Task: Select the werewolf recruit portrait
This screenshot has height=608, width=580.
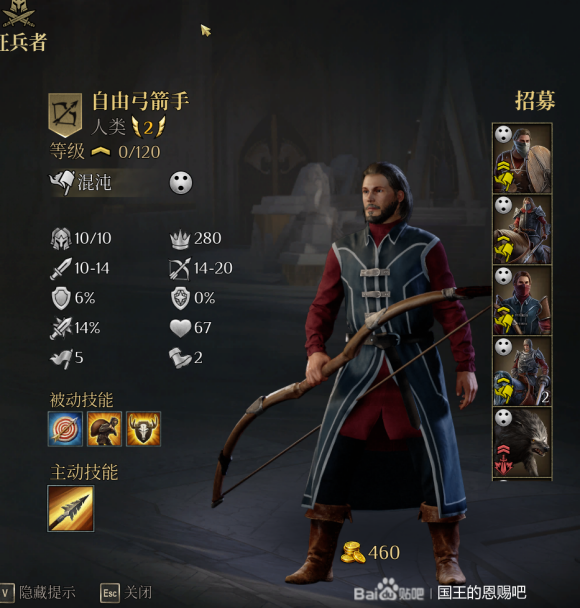Action: click(522, 442)
